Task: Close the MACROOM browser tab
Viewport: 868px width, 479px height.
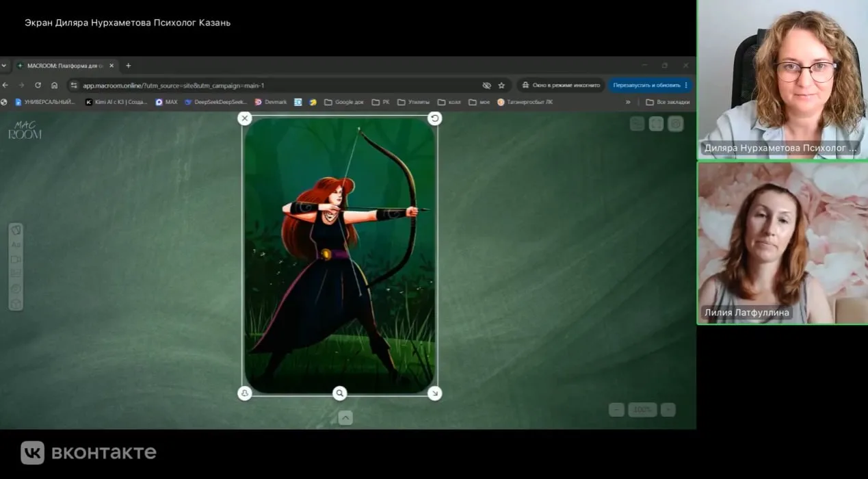Action: click(x=111, y=66)
